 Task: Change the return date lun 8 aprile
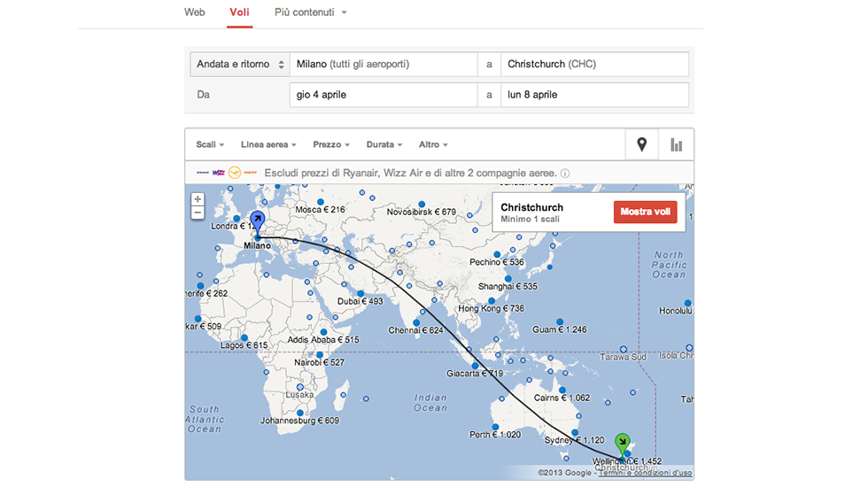tap(593, 95)
